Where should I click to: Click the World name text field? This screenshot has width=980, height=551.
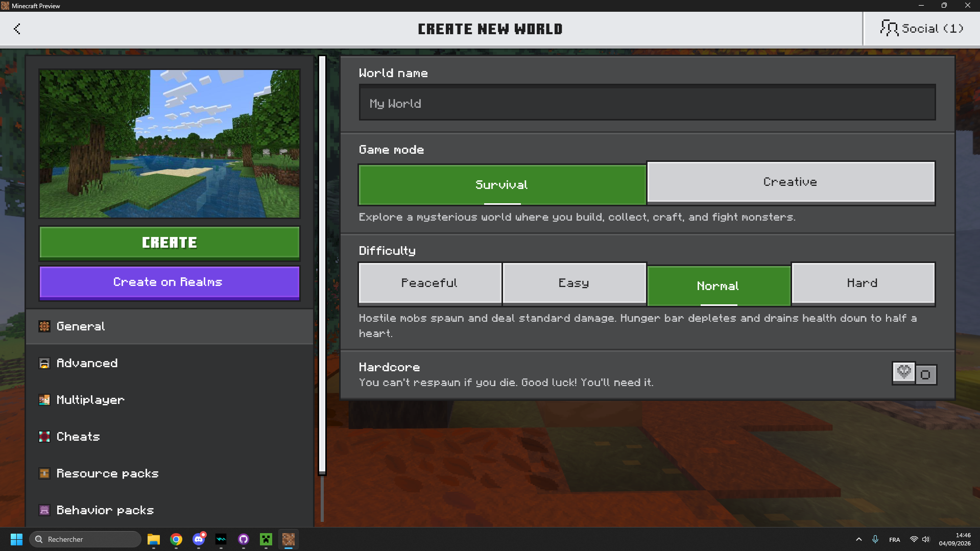(647, 103)
